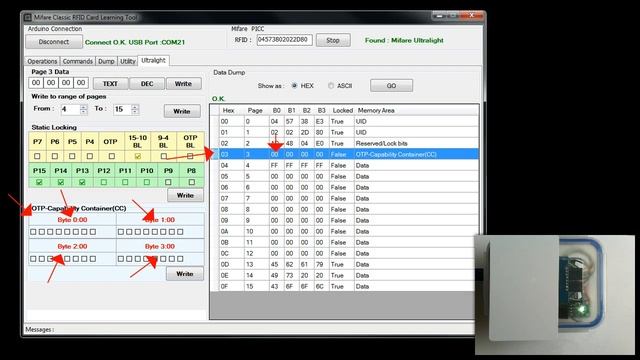
Task: Click the Disconnect button
Action: [53, 42]
